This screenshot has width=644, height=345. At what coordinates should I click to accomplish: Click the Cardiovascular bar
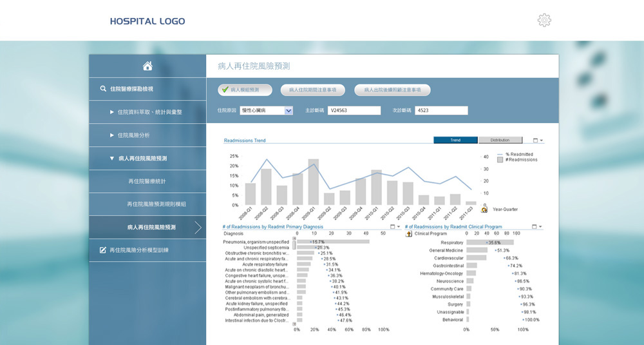pyautogui.click(x=477, y=258)
